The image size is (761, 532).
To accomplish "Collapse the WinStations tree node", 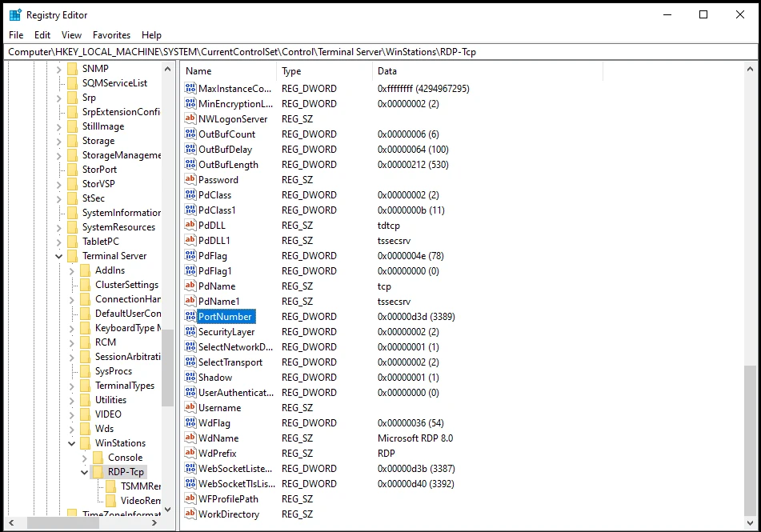I will click(x=72, y=443).
